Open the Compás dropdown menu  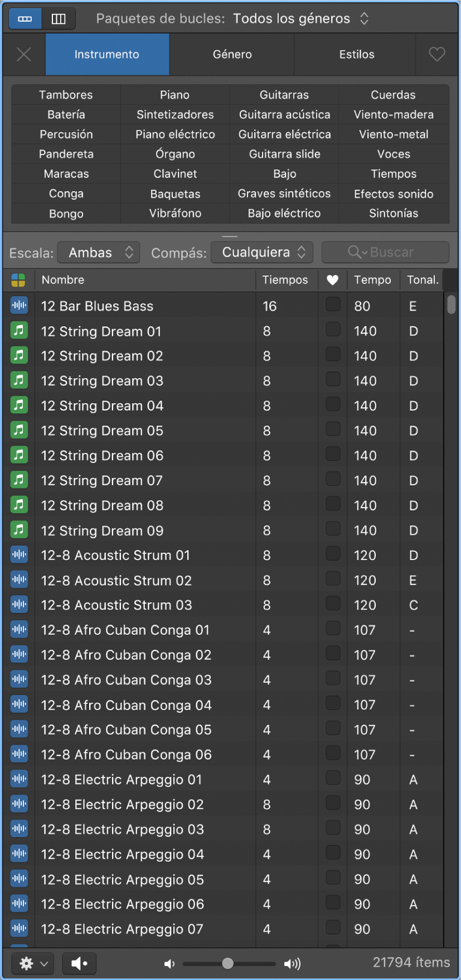point(262,253)
